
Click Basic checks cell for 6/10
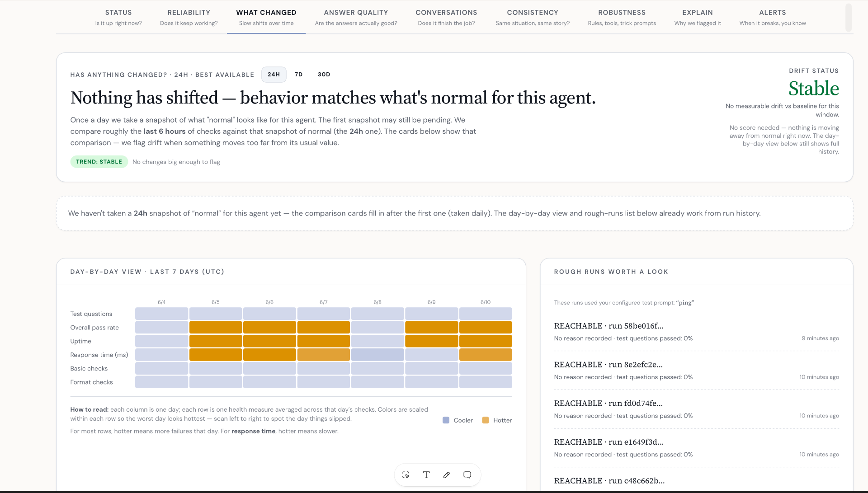486,368
